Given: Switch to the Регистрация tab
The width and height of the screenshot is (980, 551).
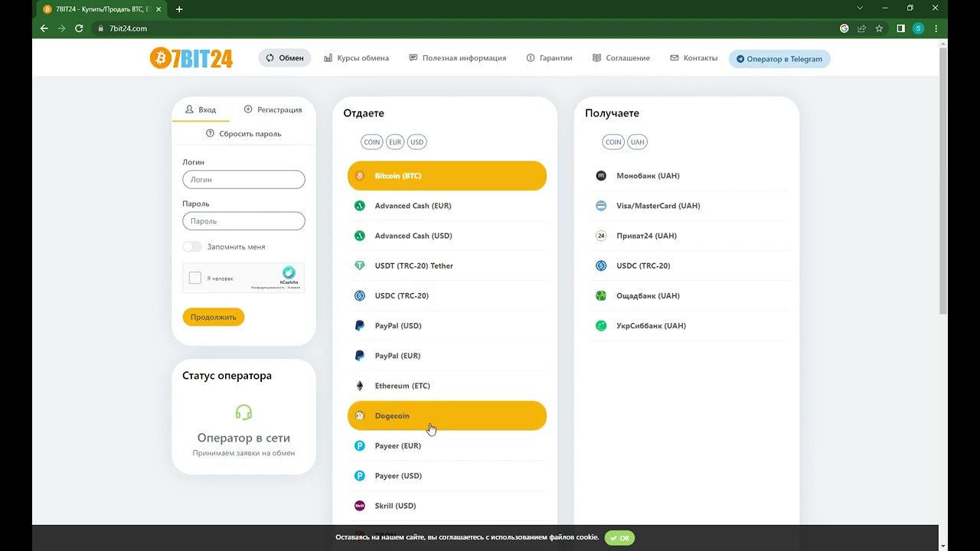Looking at the screenshot, I should [x=273, y=109].
